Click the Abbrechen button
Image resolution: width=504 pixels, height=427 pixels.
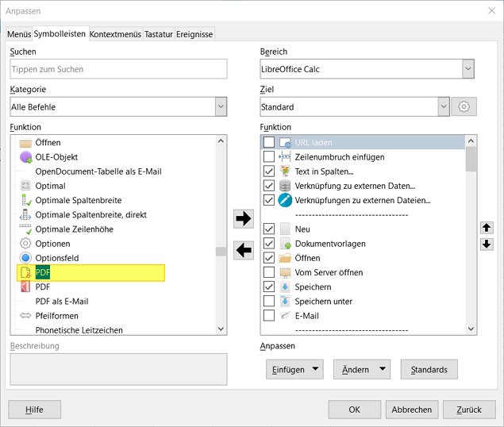[x=412, y=410]
